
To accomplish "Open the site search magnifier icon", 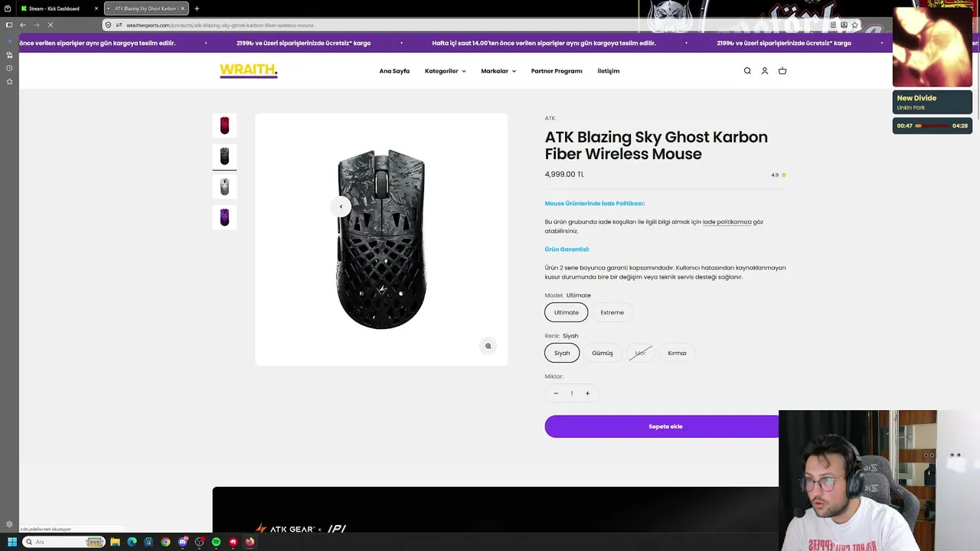I will click(x=747, y=71).
